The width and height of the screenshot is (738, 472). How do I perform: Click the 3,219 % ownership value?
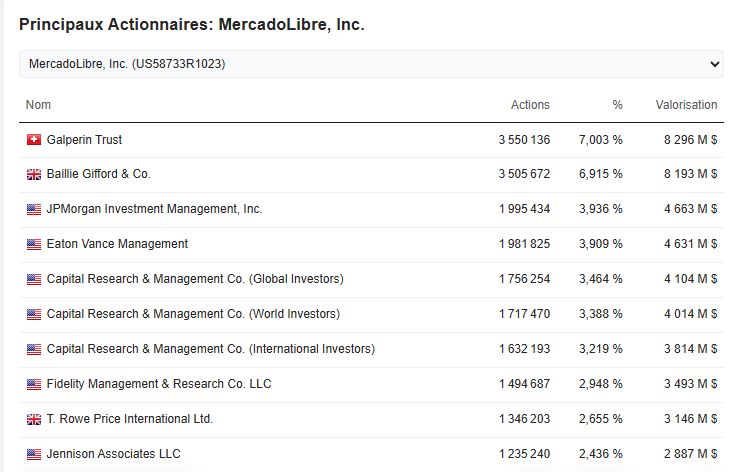(x=601, y=349)
